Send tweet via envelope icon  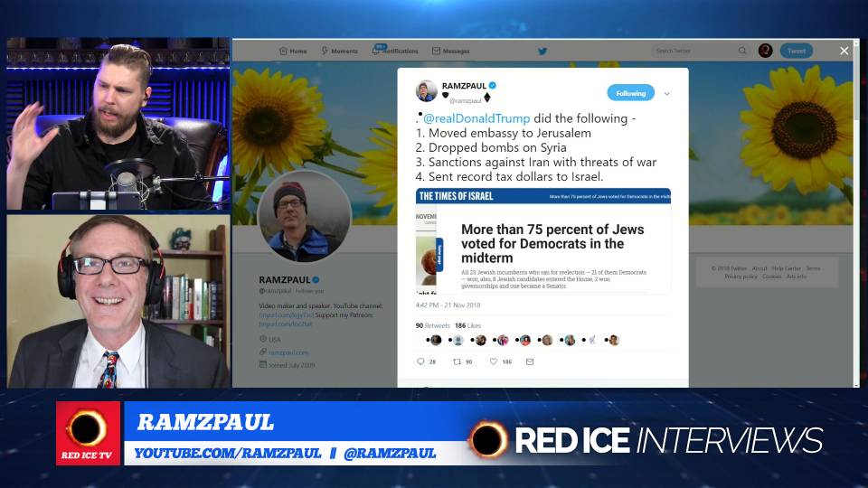pos(530,361)
